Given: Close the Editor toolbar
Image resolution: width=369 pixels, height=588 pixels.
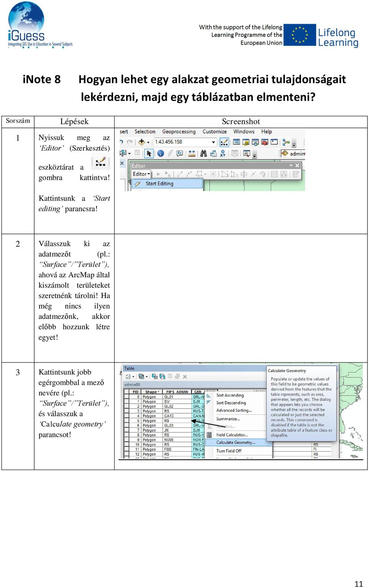Looking at the screenshot, I should point(297,166).
